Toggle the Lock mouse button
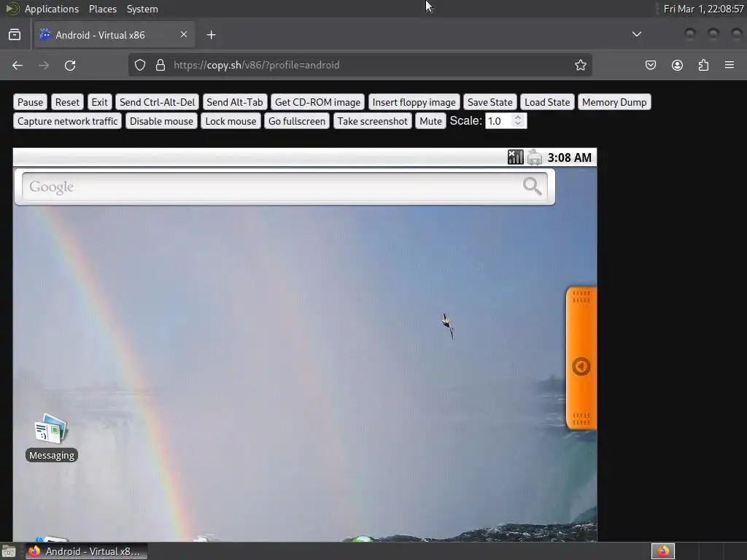 tap(231, 121)
